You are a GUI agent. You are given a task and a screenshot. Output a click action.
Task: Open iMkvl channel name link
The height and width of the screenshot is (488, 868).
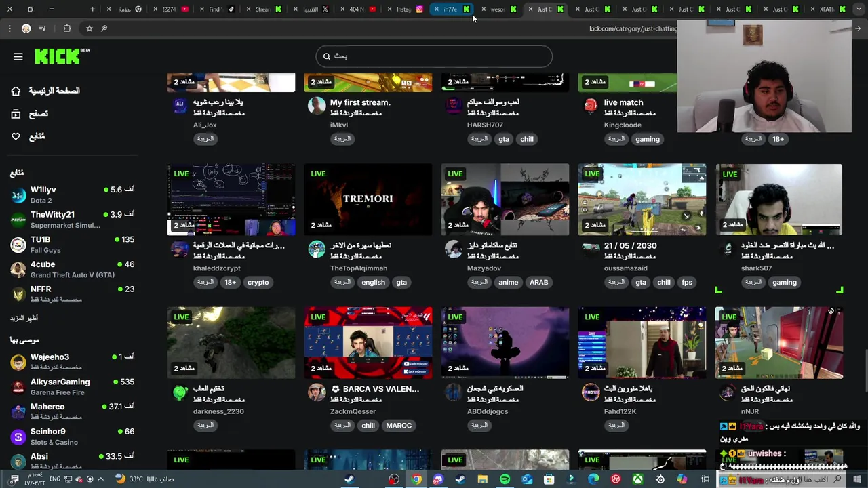tap(339, 125)
